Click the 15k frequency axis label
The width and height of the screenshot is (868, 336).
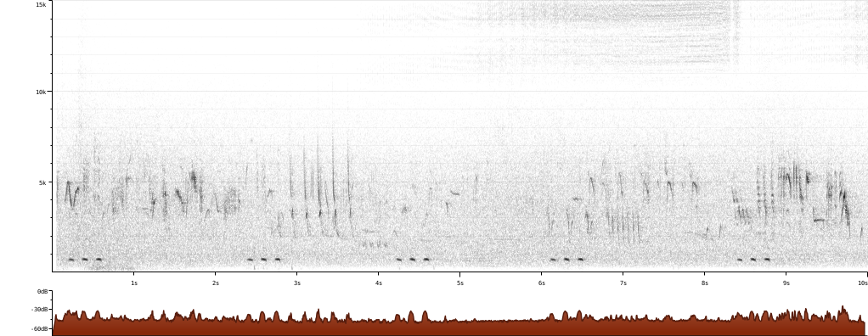pos(41,4)
